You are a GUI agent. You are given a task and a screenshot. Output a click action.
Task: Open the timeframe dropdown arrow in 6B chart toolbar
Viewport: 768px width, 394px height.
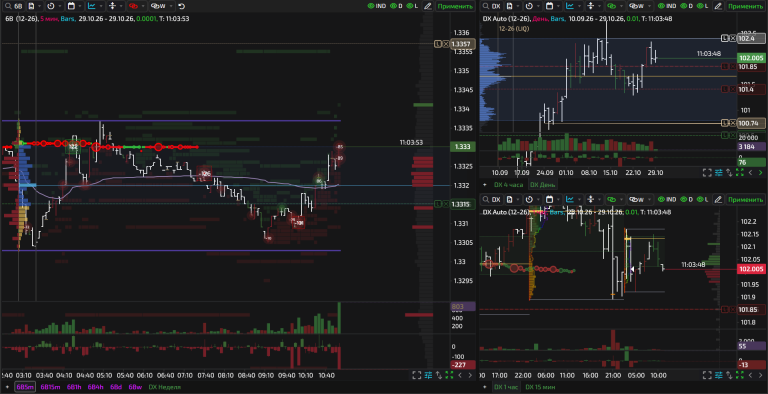click(x=60, y=6)
